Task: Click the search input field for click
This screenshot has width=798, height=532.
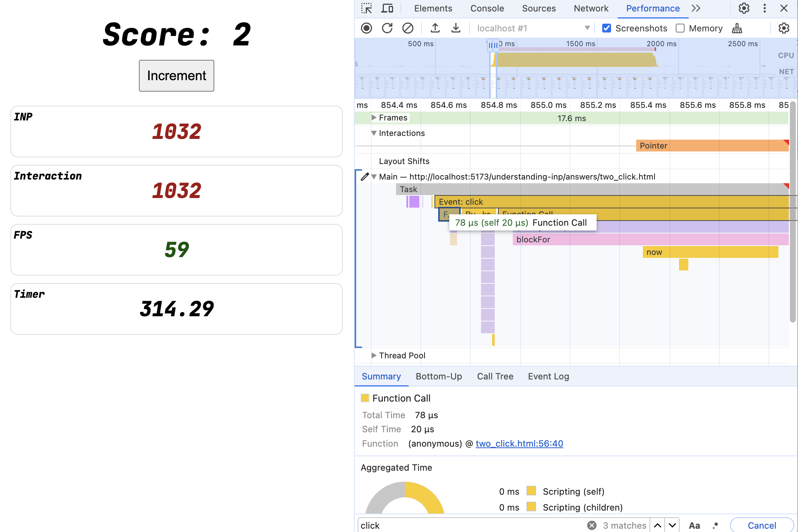Action: [468, 525]
